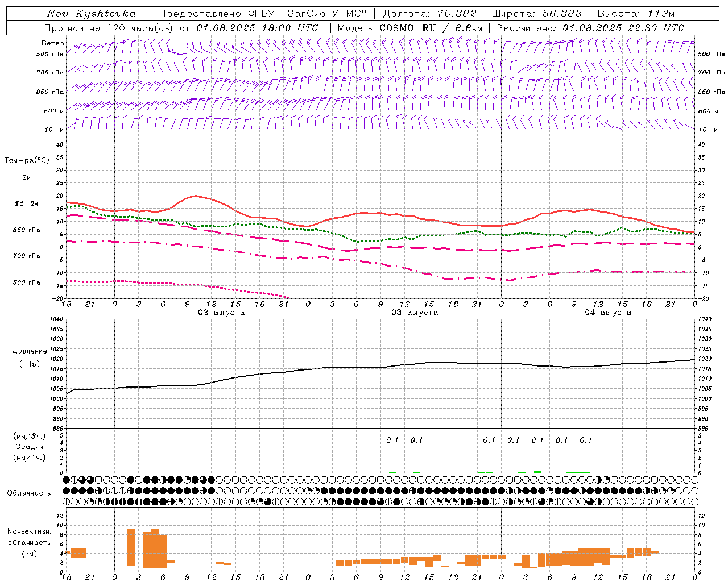This screenshot has width=728, height=582.
Task: Click the label "Конвективн."
Action: [29, 531]
